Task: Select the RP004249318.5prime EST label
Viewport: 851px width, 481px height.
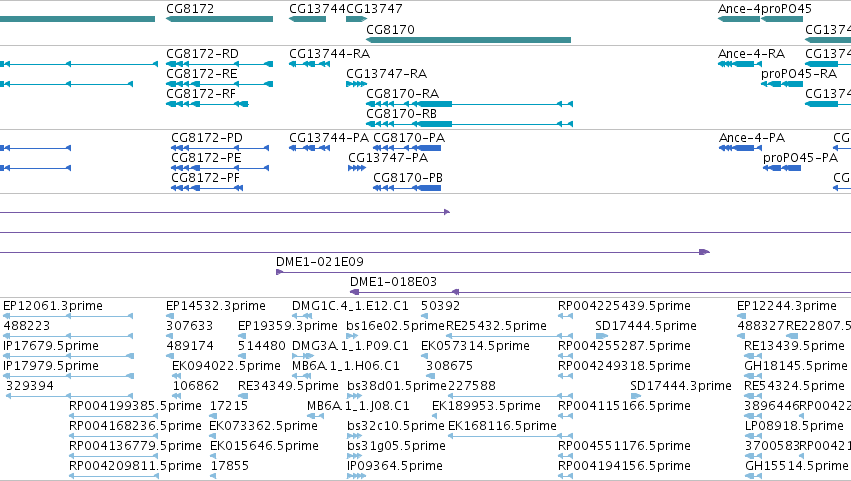Action: point(624,366)
